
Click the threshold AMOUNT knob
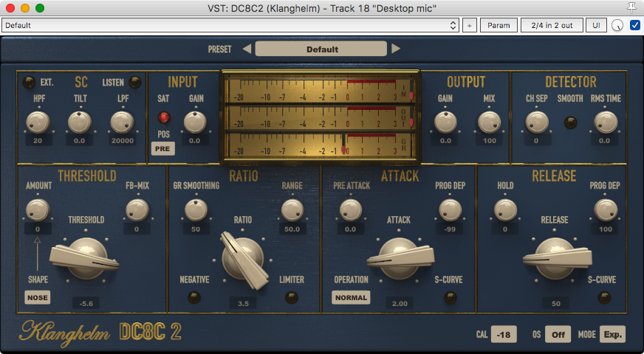pos(38,210)
